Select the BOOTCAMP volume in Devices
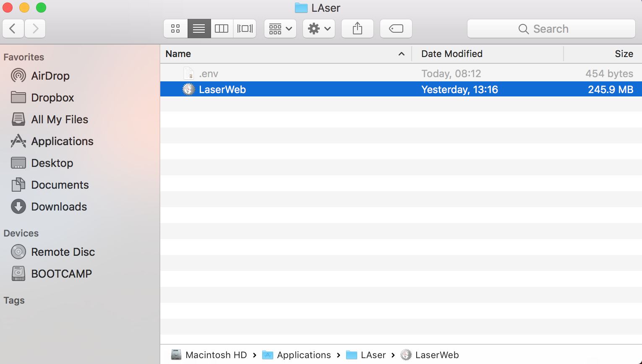 (18, 273)
